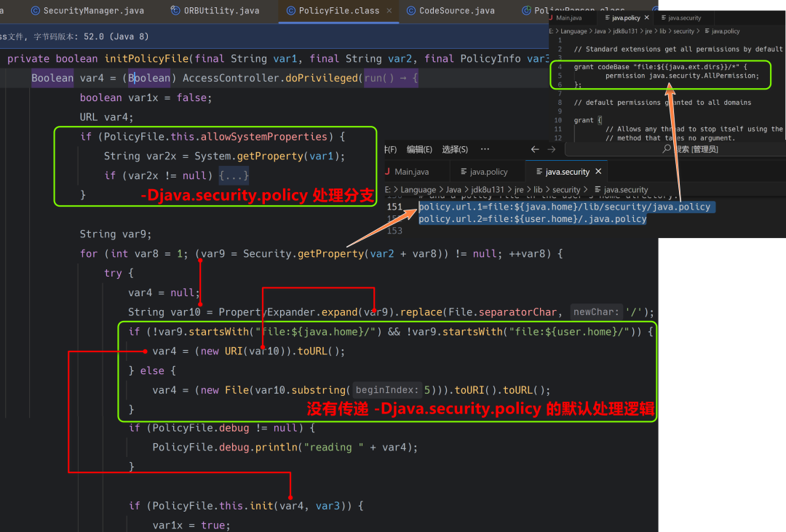Image resolution: width=786 pixels, height=532 pixels.
Task: Click the Java icon on lower Main.java tab
Action: pyautogui.click(x=387, y=172)
